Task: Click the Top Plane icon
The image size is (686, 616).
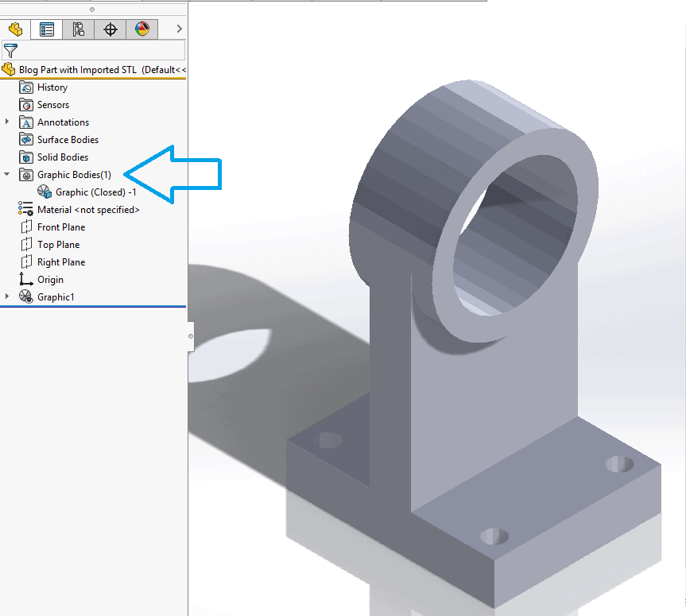Action: (26, 244)
